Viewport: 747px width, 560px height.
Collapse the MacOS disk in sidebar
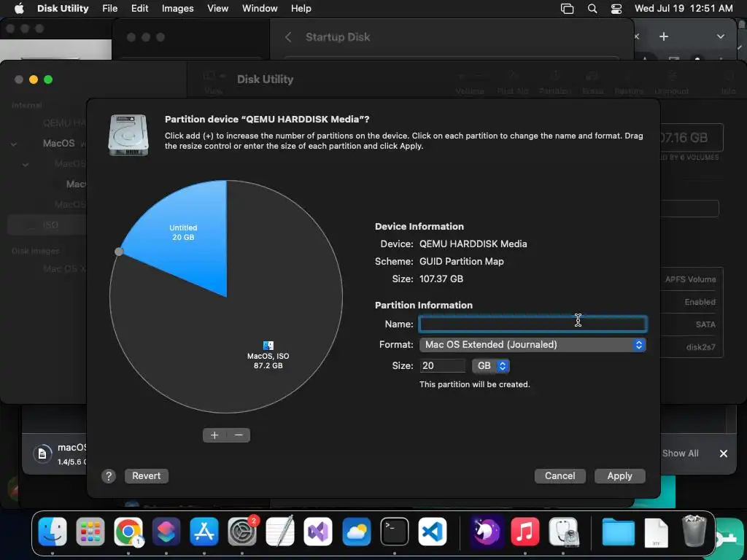tap(14, 144)
